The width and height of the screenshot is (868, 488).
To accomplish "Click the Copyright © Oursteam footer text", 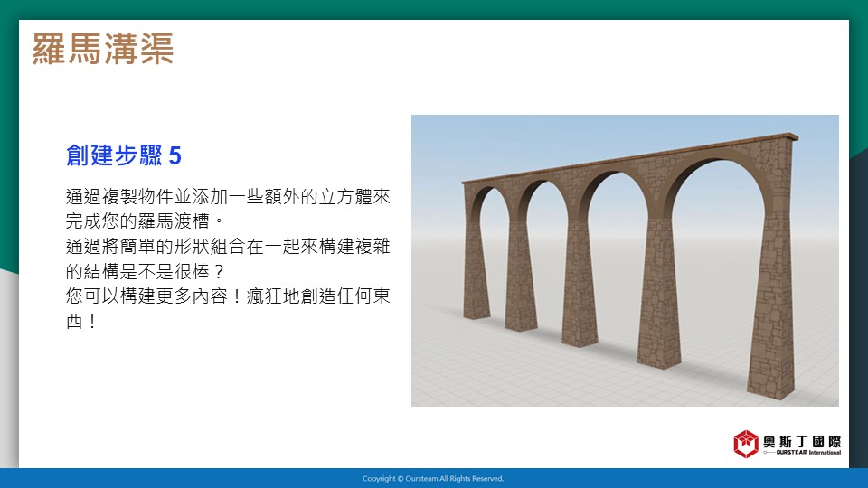I will (433, 479).
